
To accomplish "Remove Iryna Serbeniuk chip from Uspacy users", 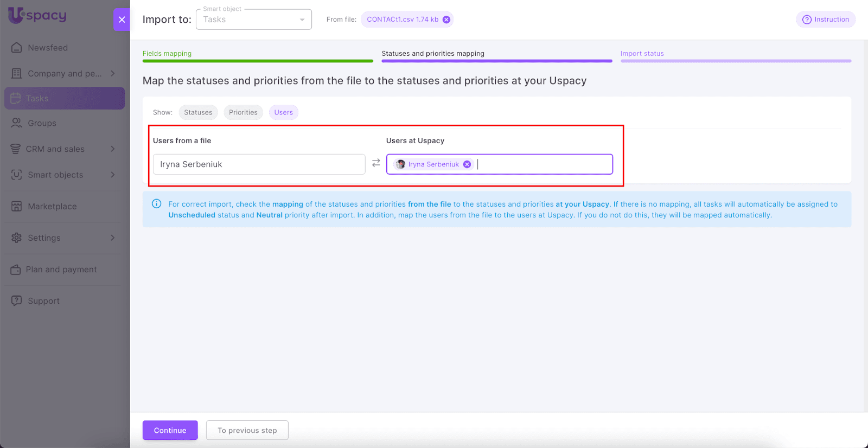I will pyautogui.click(x=467, y=164).
